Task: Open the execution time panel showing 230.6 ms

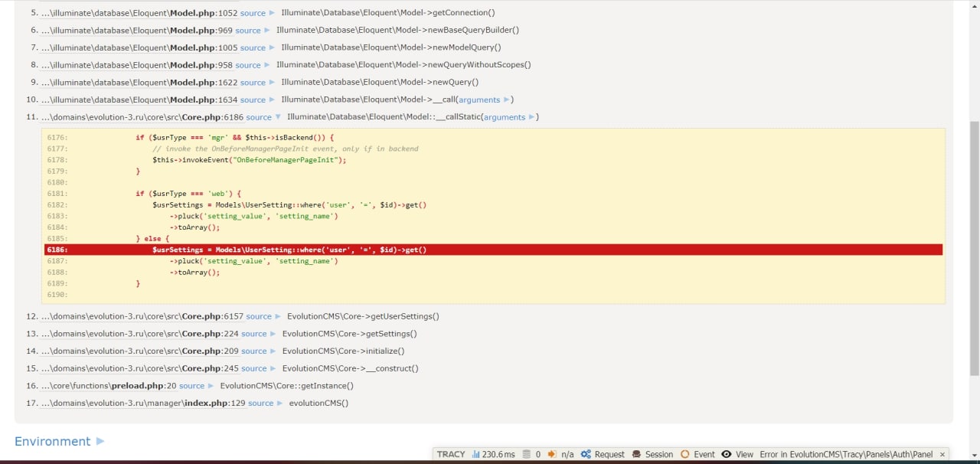Action: click(x=494, y=454)
